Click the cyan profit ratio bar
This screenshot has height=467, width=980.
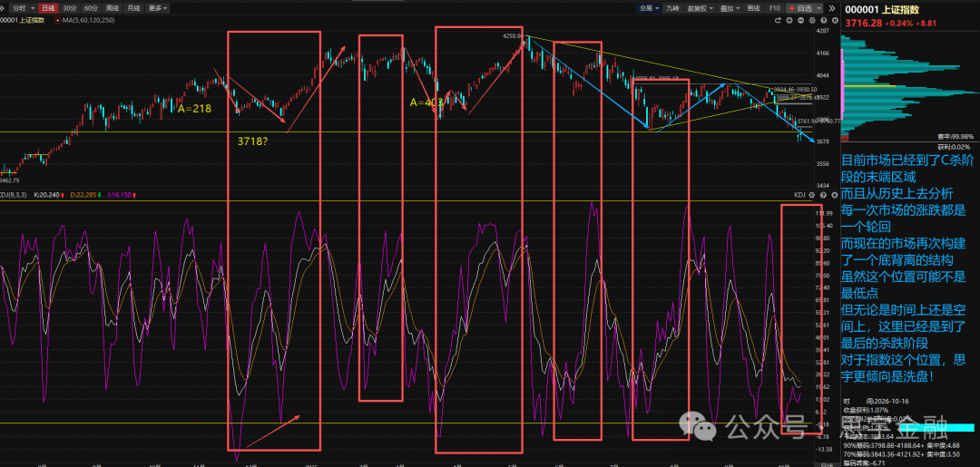click(936, 428)
